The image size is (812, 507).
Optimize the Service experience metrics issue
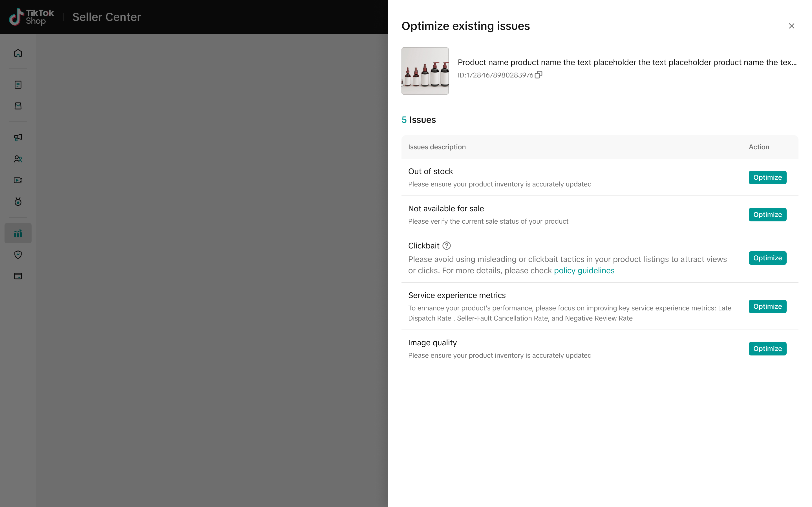[767, 306]
